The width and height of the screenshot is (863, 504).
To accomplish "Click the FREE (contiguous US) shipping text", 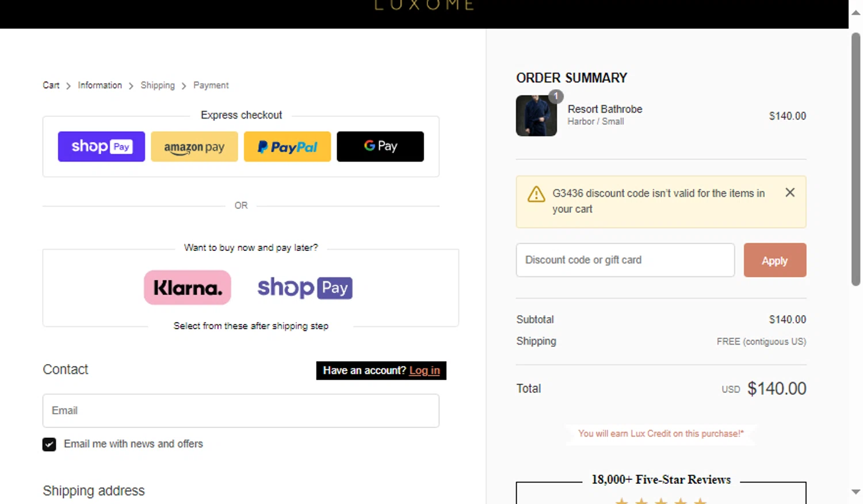I will 761,341.
